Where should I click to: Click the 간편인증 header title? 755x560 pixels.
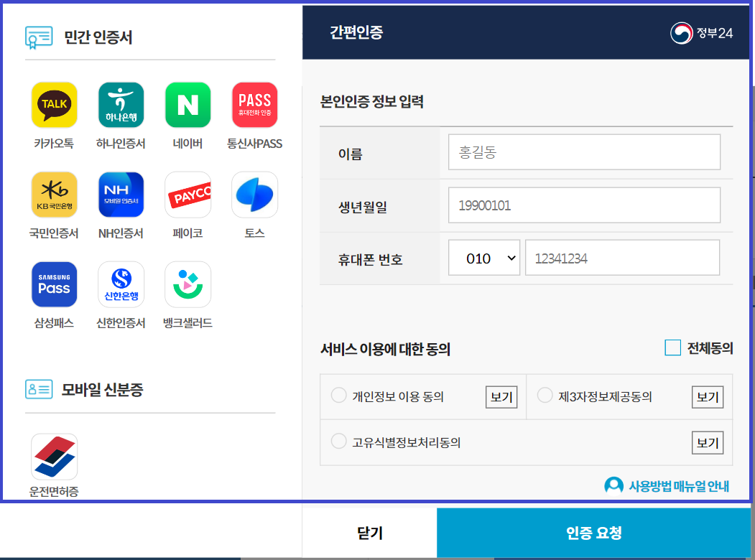point(356,32)
